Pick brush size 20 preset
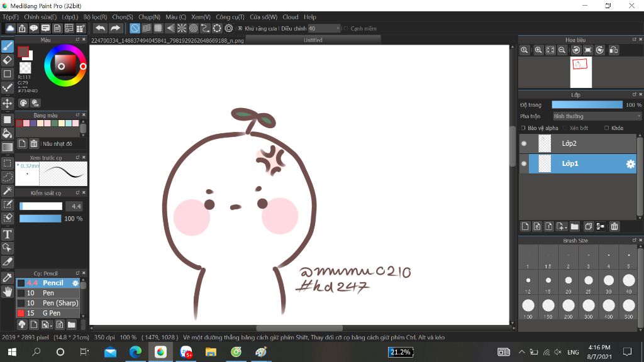The height and width of the screenshot is (362, 644). (569, 283)
